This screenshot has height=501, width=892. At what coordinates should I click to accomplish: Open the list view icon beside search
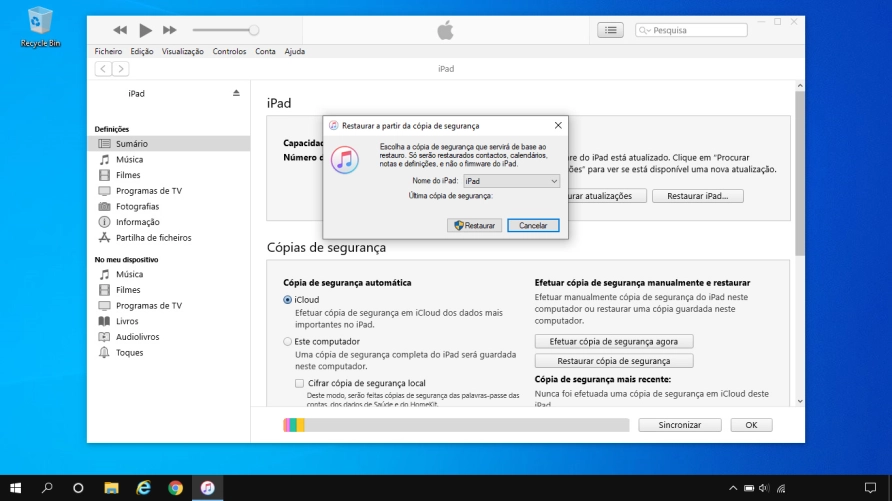[611, 30]
